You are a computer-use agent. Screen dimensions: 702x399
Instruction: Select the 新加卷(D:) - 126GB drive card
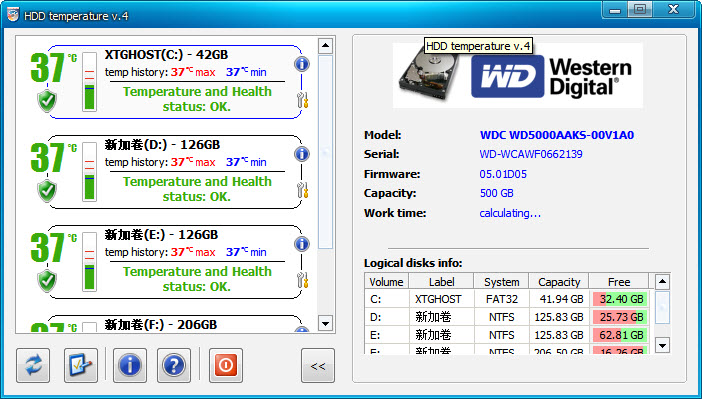click(x=175, y=172)
